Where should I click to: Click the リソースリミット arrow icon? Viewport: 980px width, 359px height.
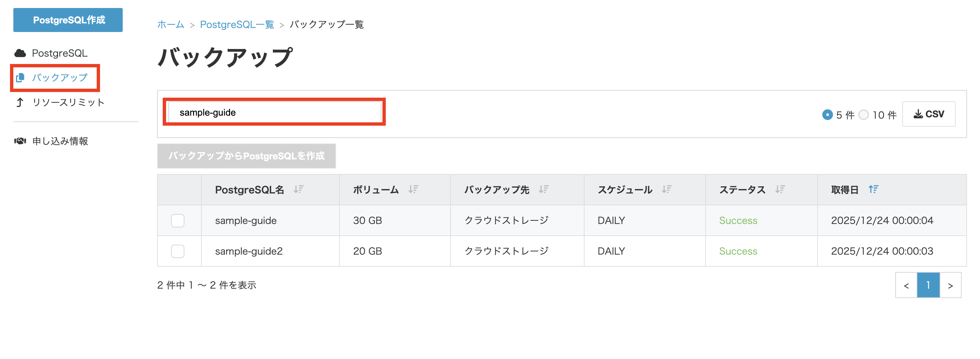click(x=20, y=102)
